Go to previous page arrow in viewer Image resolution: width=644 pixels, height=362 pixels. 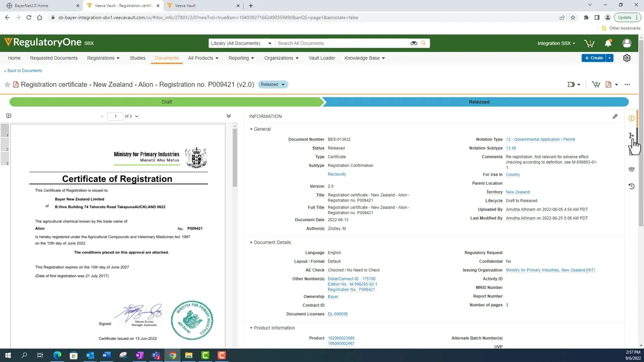102,116
